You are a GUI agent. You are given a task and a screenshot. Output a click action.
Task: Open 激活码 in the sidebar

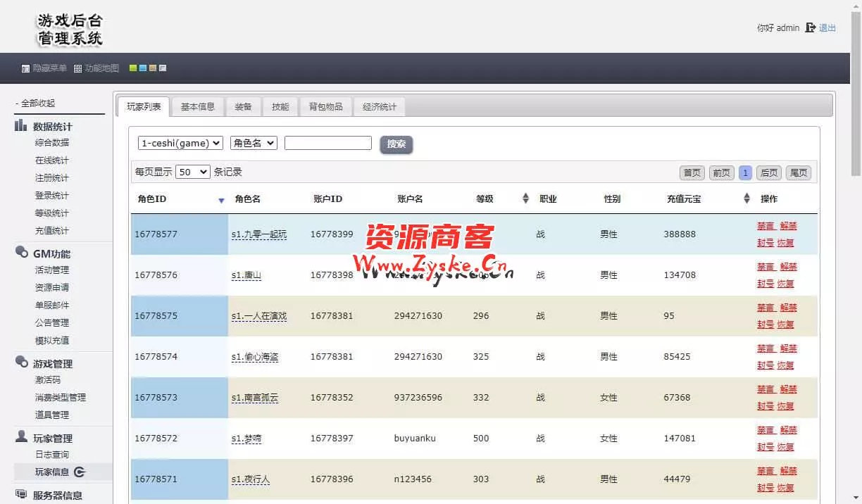point(48,380)
